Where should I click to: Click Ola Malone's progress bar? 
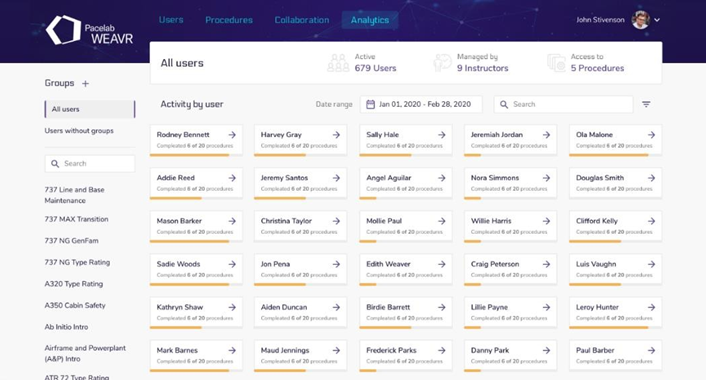point(615,155)
